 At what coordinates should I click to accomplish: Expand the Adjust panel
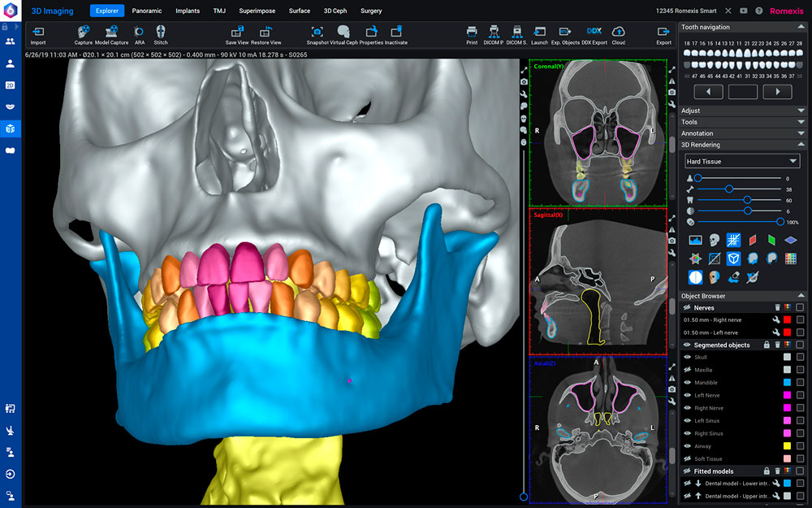[x=742, y=111]
